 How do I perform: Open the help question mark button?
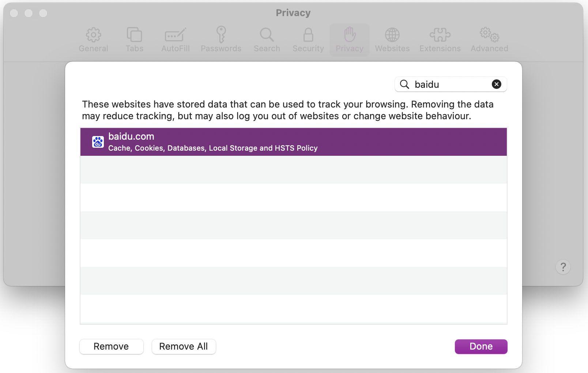[563, 267]
